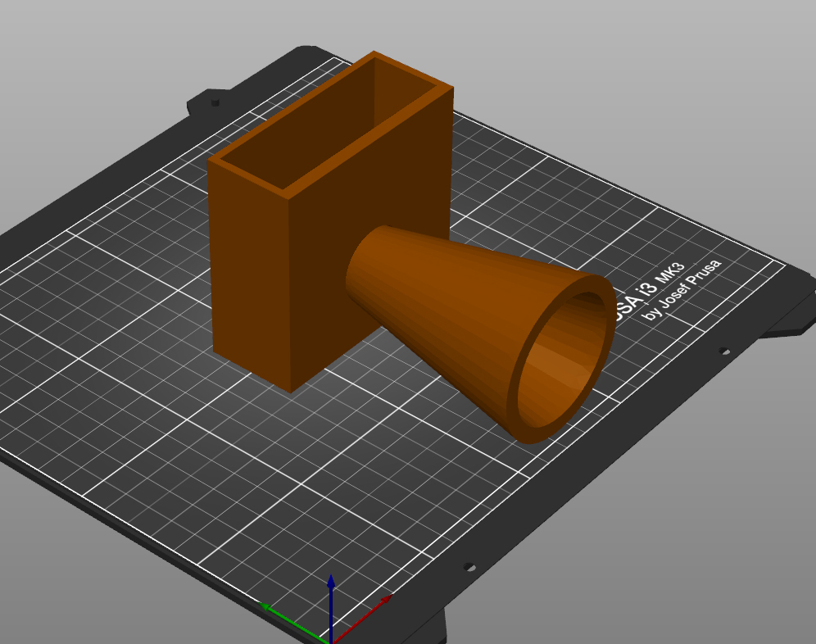Viewport: 816px width, 644px height.
Task: Click the narrow front face of the box
Action: [250, 276]
